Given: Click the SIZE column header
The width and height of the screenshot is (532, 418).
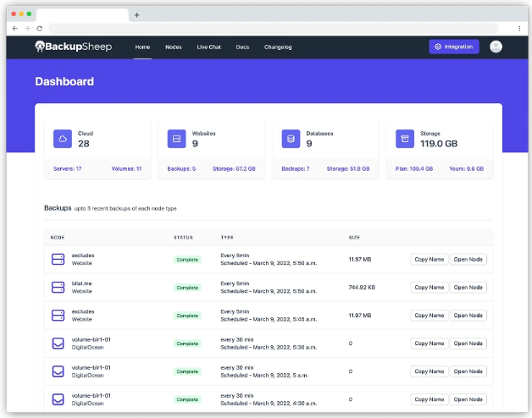Looking at the screenshot, I should [354, 238].
